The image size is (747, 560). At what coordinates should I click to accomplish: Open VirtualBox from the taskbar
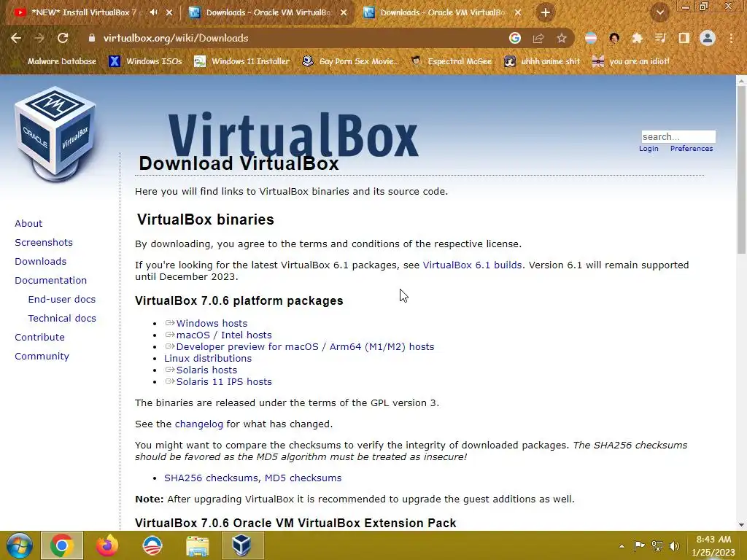pos(242,545)
